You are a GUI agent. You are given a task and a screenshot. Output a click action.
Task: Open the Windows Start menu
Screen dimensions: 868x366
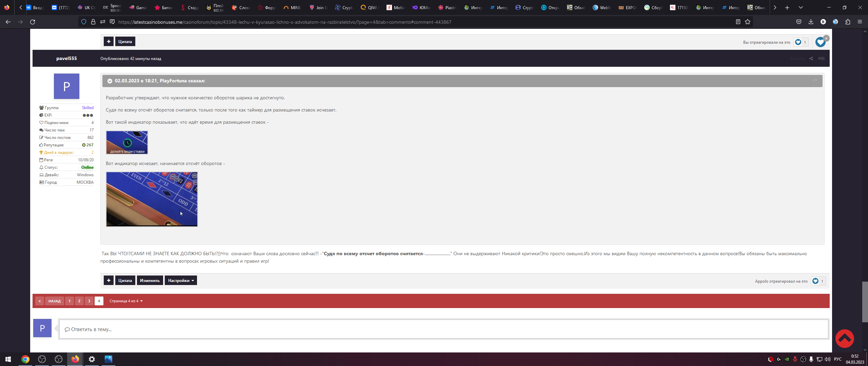tap(8, 359)
